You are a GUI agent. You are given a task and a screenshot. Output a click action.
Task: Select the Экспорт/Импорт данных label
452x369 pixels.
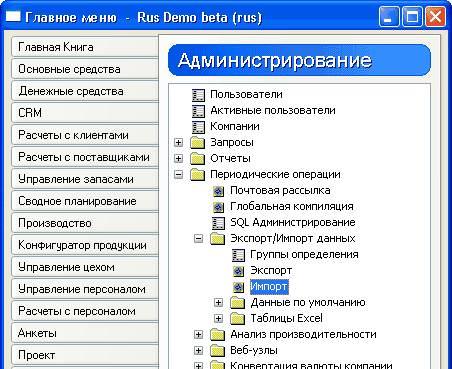293,239
